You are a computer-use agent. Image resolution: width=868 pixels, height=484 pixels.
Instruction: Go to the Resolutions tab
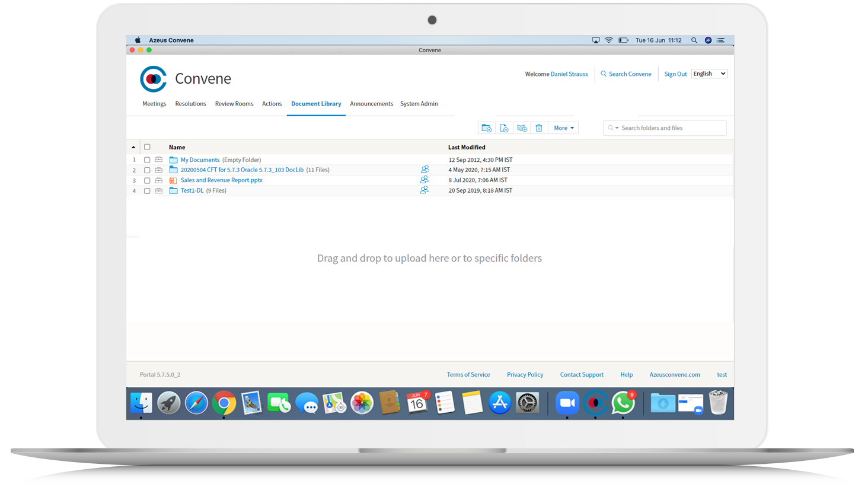[x=190, y=104]
